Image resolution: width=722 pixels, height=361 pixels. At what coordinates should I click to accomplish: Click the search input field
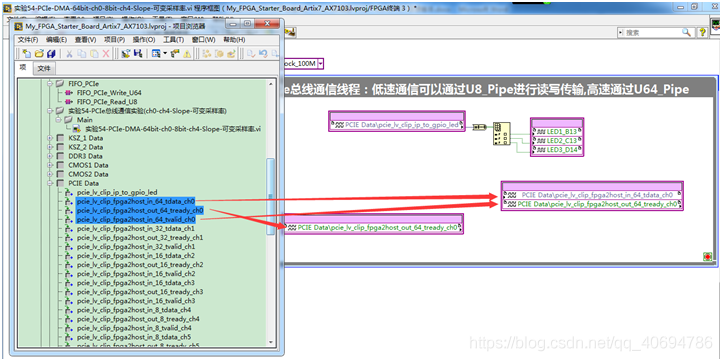coord(651,33)
